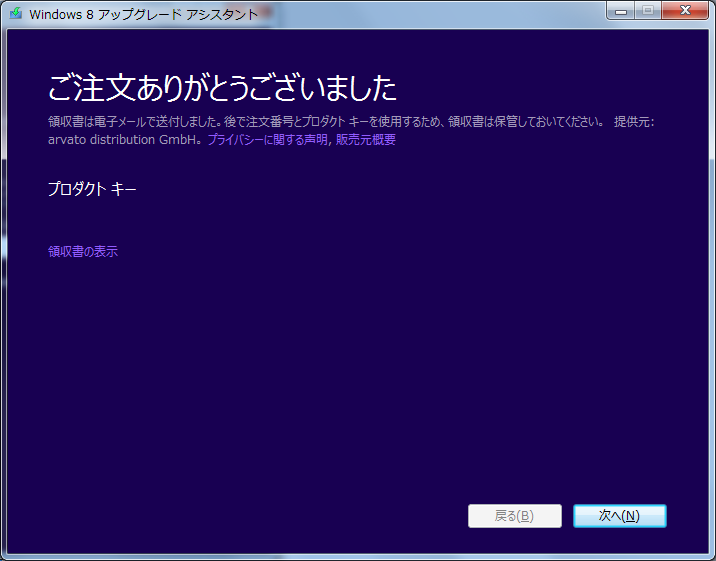Click the Windows 8 アップグレード アシスタント title text
Viewport: 716px width, 561px height.
click(x=144, y=14)
